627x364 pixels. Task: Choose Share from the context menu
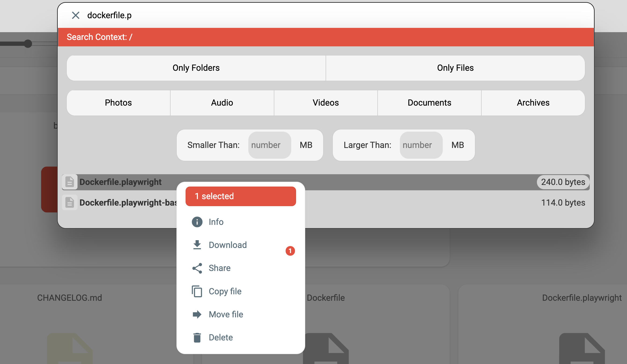pyautogui.click(x=241, y=268)
